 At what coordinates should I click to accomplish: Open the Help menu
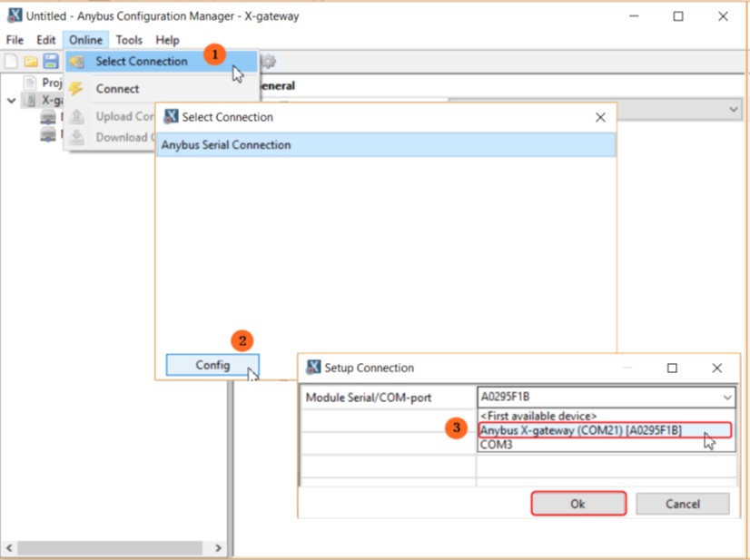167,40
